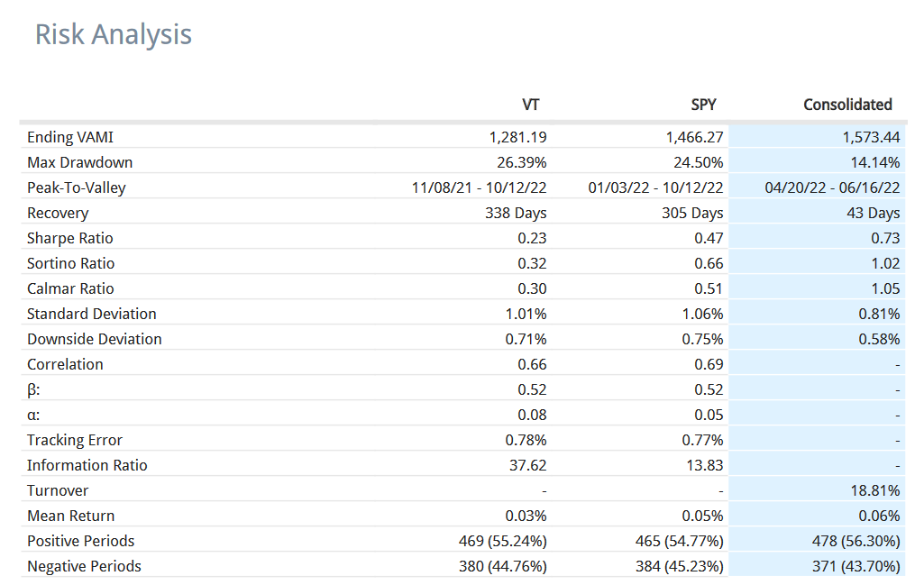The image size is (924, 585).
Task: Click the 43 Days recovery value
Action: [x=874, y=214]
